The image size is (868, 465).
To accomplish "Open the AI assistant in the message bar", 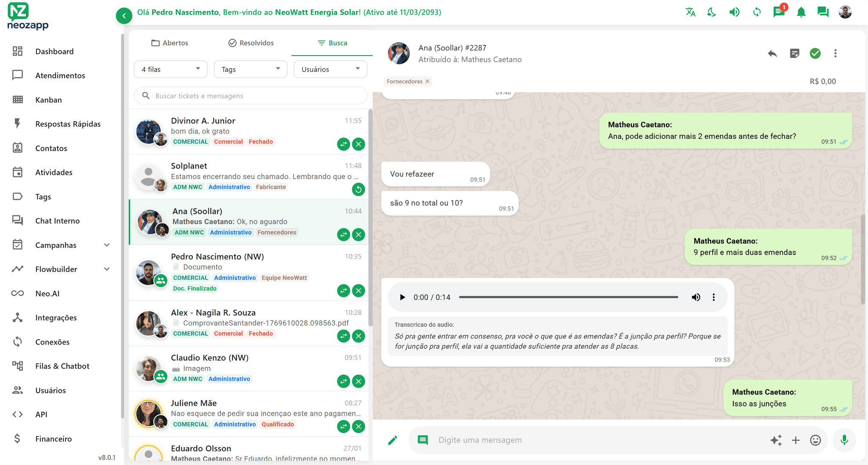I will [x=776, y=440].
